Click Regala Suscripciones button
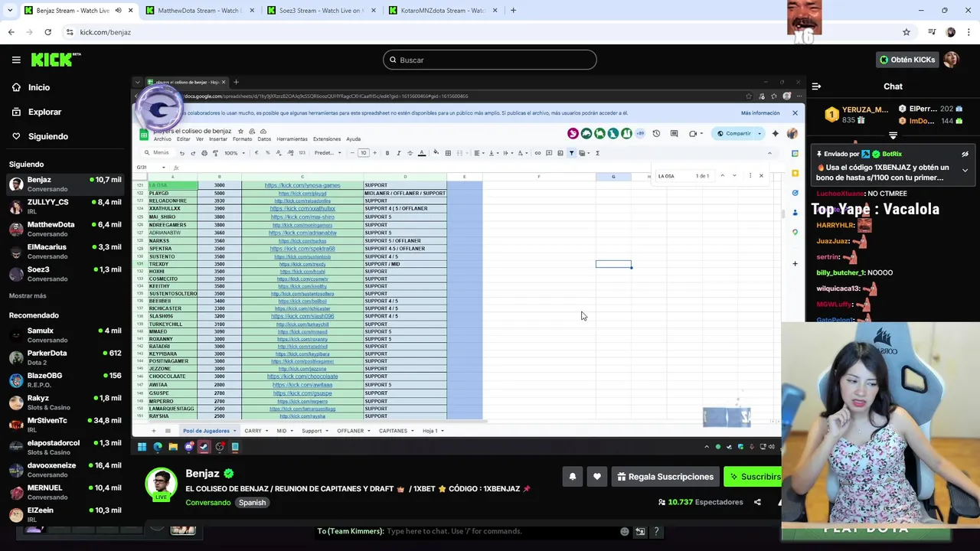The width and height of the screenshot is (980, 551). [665, 477]
